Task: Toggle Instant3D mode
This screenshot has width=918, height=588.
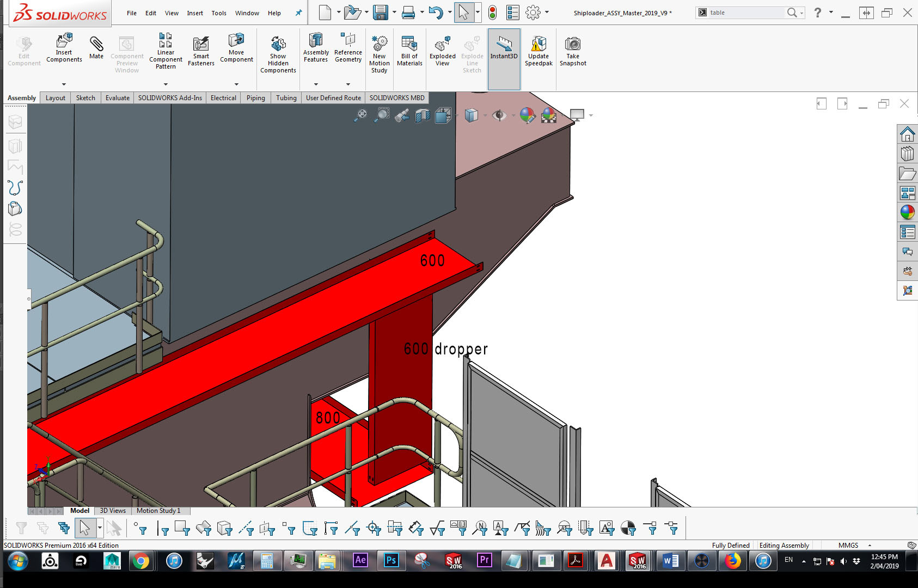Action: coord(504,59)
